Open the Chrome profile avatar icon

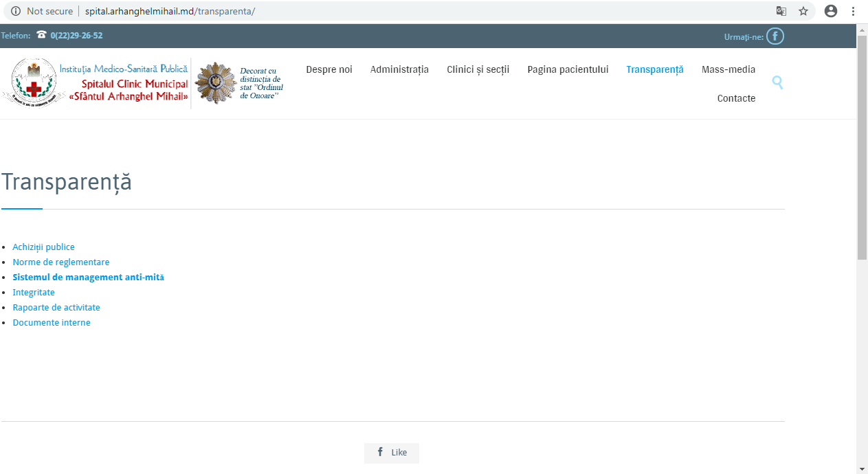[x=831, y=11]
